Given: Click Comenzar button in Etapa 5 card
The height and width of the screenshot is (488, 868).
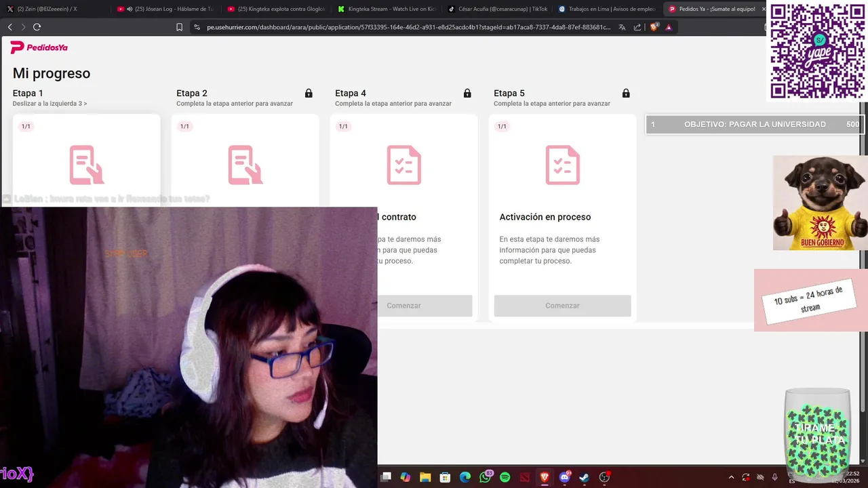Looking at the screenshot, I should 563,306.
